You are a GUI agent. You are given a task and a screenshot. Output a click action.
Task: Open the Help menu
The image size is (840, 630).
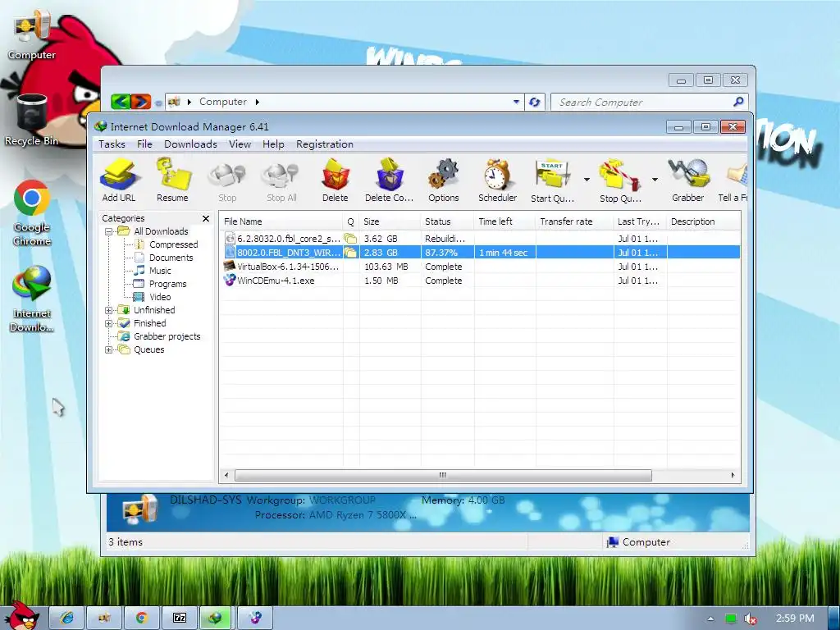273,144
